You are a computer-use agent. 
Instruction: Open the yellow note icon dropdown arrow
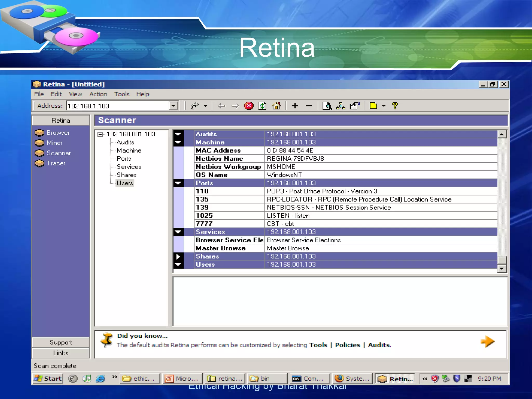[x=384, y=106]
